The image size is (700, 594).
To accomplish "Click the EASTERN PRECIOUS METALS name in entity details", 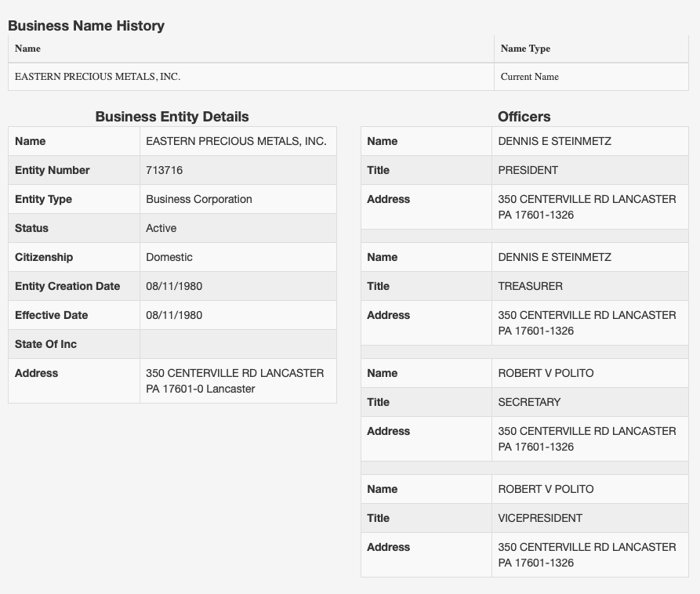I will pos(236,141).
